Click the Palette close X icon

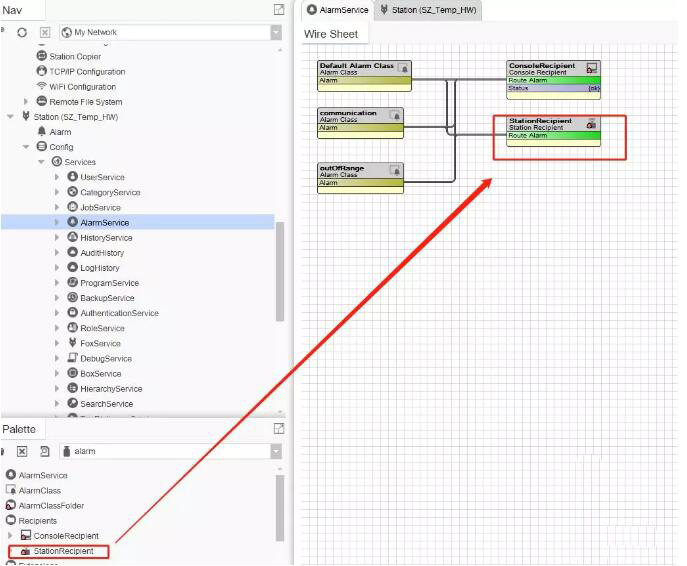click(22, 451)
